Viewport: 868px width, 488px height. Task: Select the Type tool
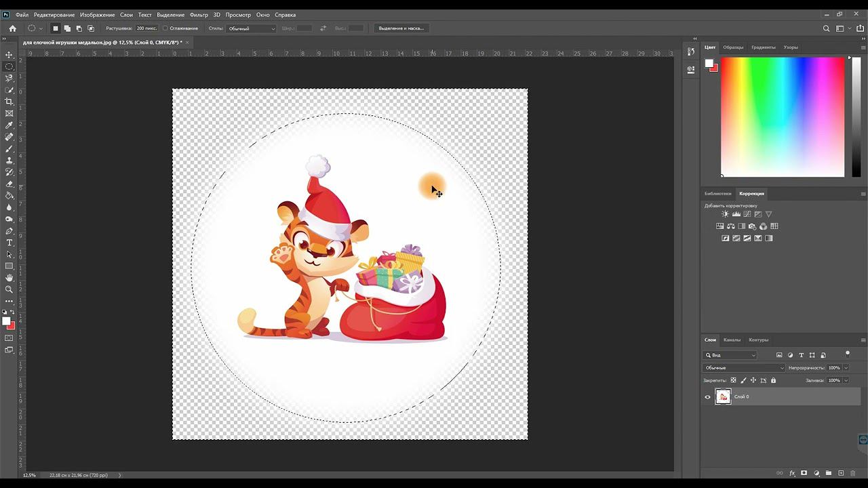tap(9, 243)
